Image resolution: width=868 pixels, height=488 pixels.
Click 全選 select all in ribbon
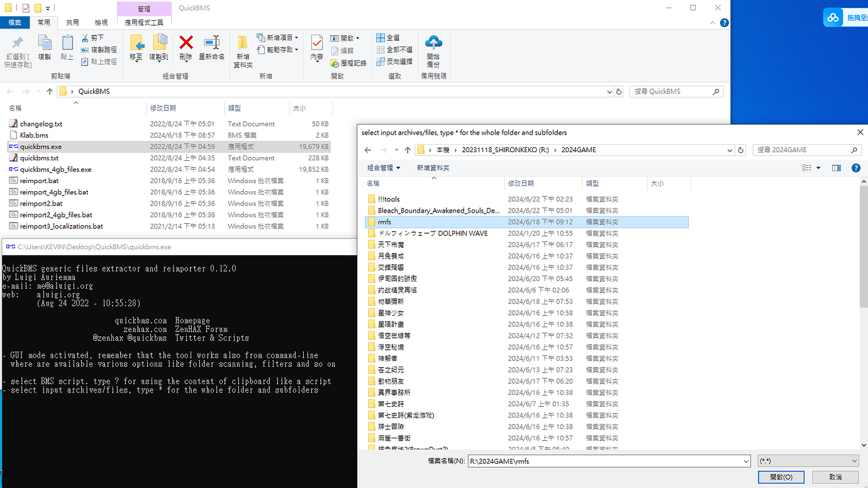[388, 38]
